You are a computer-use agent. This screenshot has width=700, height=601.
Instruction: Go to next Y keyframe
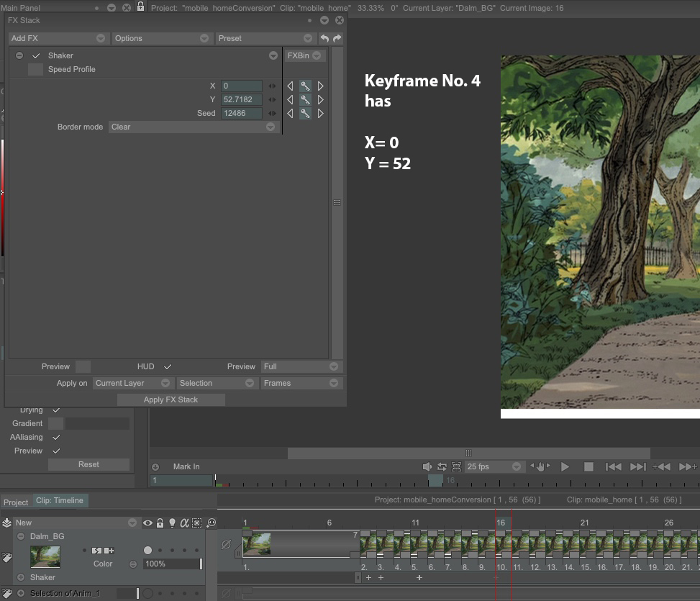click(x=320, y=99)
